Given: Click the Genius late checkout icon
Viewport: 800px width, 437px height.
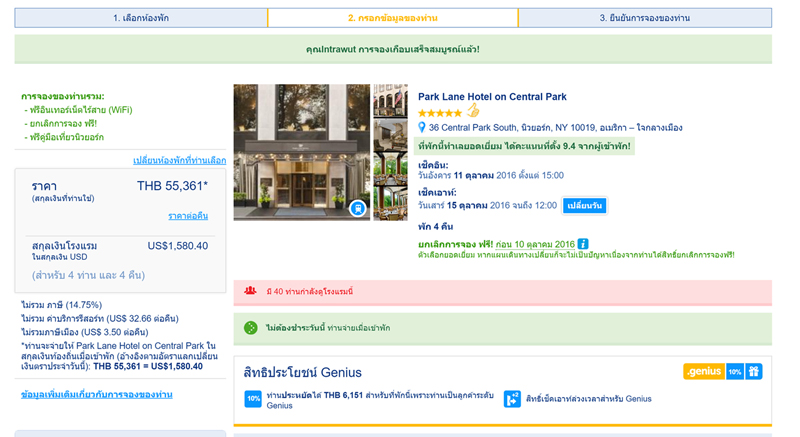Looking at the screenshot, I should [x=511, y=399].
